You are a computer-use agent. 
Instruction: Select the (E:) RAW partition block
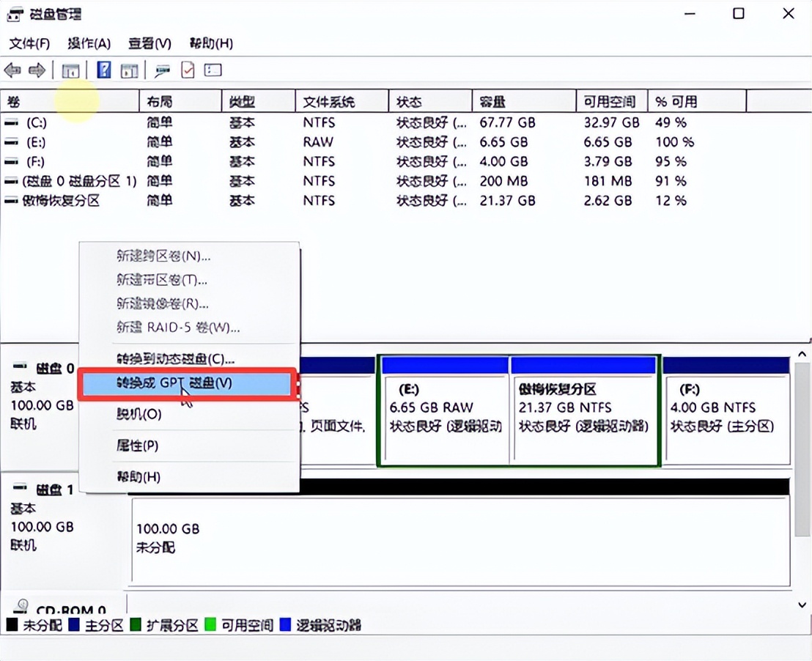coord(443,410)
